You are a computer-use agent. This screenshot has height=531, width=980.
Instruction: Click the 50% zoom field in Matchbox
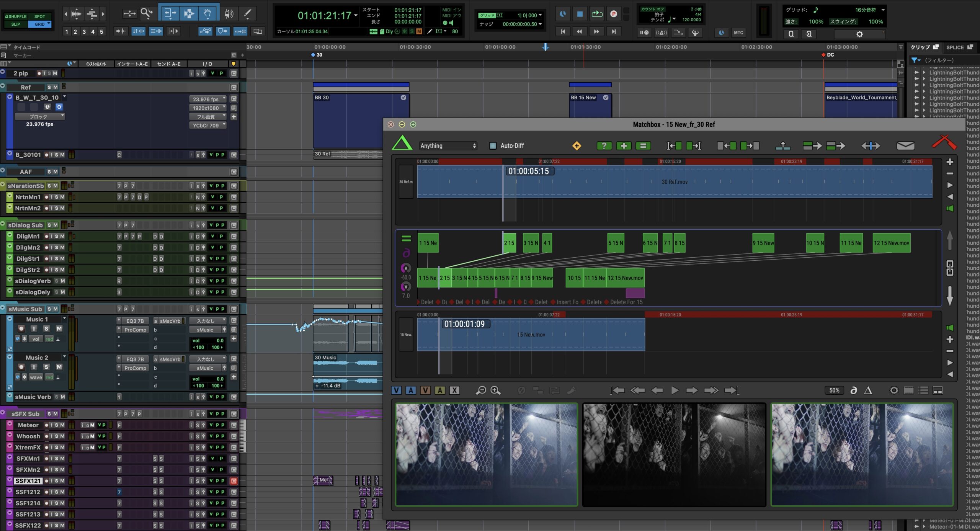point(834,390)
